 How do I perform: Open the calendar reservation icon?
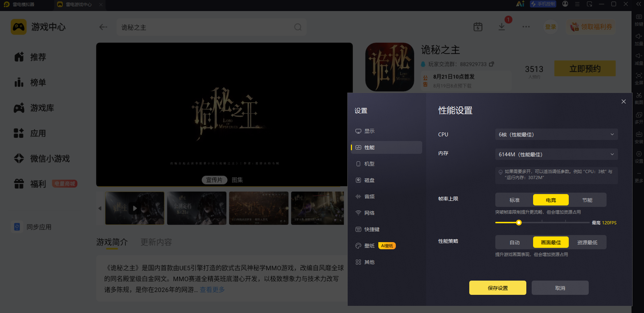pyautogui.click(x=478, y=27)
